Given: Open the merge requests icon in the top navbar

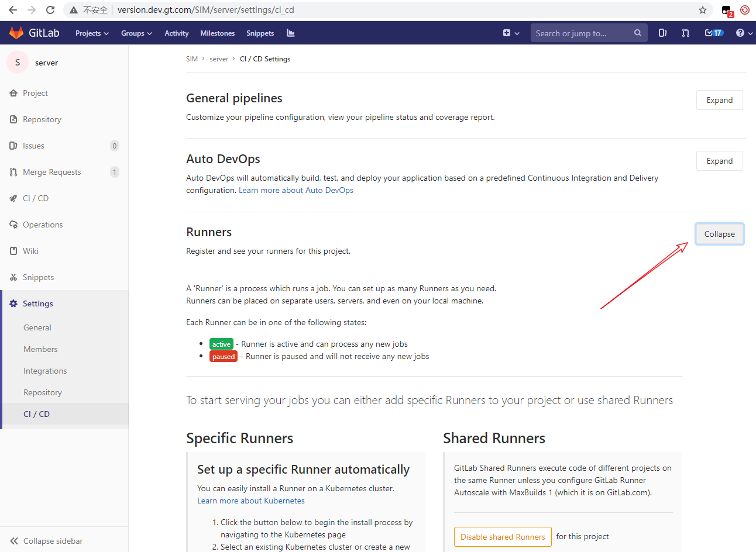Looking at the screenshot, I should click(686, 33).
